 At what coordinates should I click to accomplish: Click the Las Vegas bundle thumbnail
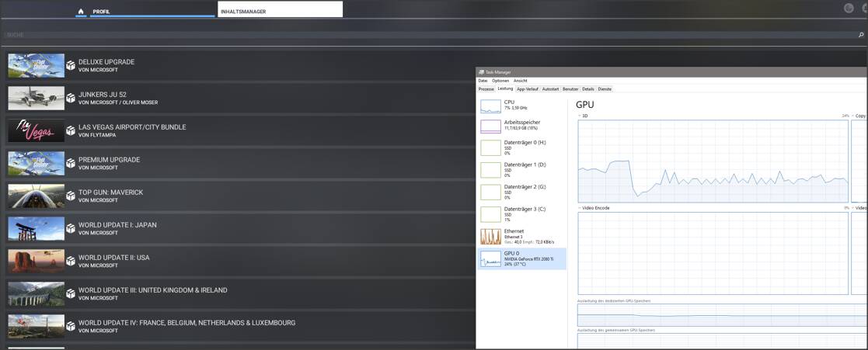point(36,131)
